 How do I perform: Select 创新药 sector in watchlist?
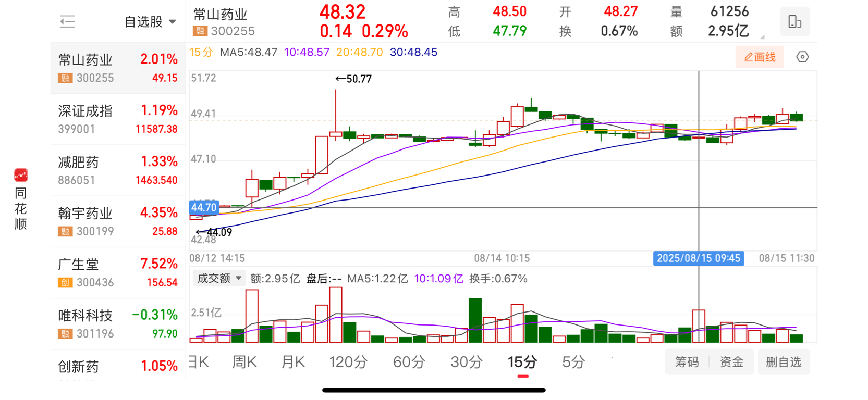118,366
